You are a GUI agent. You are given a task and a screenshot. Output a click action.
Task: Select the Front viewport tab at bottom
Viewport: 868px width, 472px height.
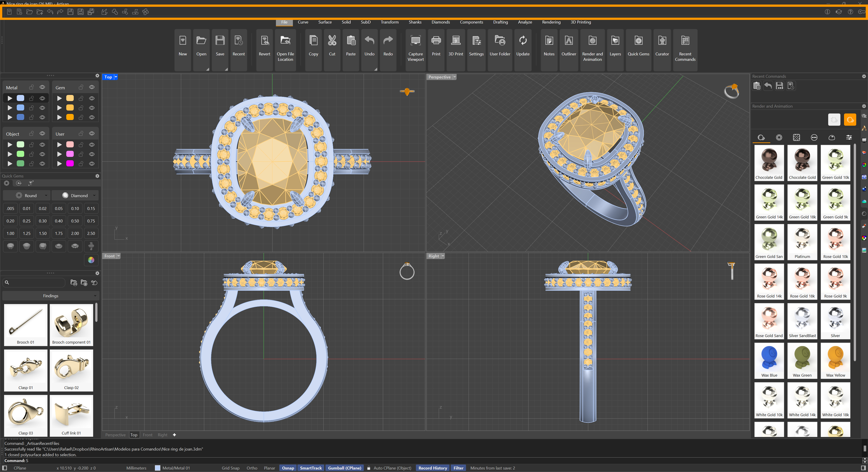click(x=147, y=435)
